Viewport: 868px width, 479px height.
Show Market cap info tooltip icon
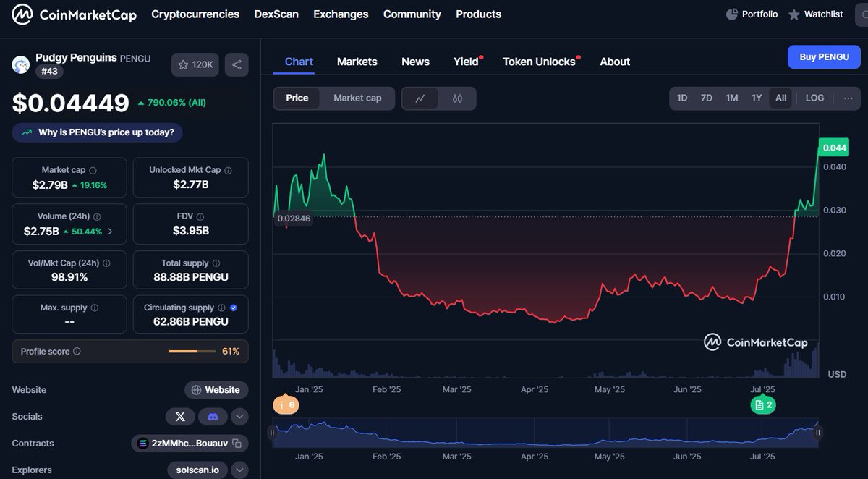(x=93, y=170)
